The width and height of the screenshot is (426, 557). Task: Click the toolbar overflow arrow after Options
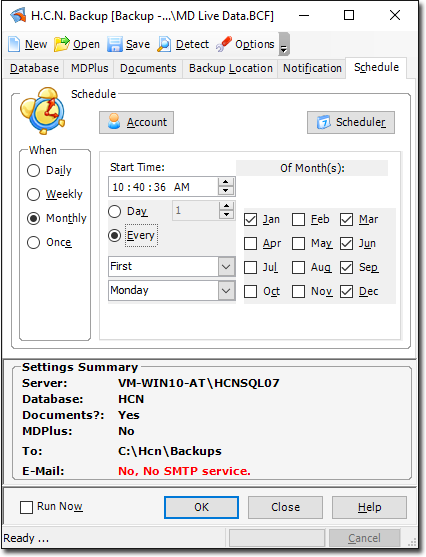coord(284,44)
